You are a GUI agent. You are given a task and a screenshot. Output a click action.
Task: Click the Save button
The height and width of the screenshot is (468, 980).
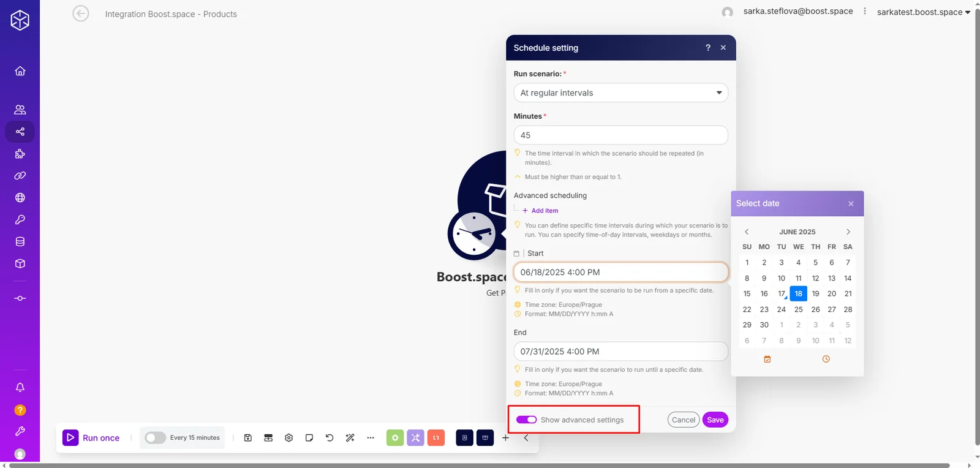pyautogui.click(x=715, y=420)
